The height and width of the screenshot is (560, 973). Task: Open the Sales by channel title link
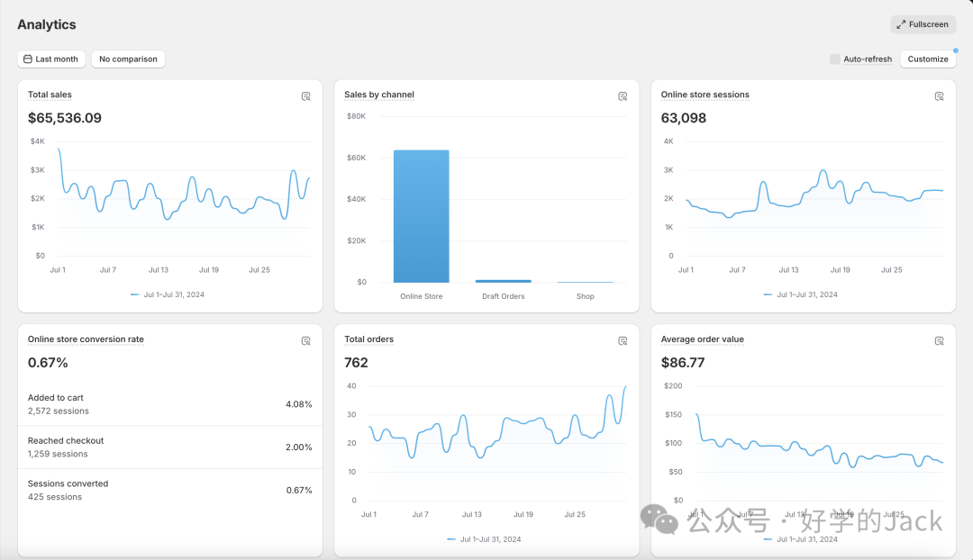(x=379, y=95)
